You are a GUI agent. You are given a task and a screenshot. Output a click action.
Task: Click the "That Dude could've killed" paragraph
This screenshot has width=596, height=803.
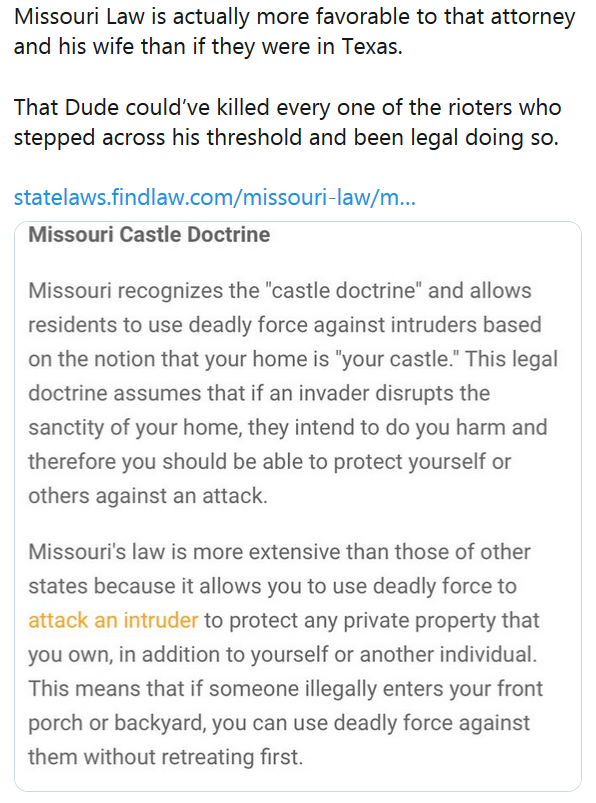(x=287, y=122)
